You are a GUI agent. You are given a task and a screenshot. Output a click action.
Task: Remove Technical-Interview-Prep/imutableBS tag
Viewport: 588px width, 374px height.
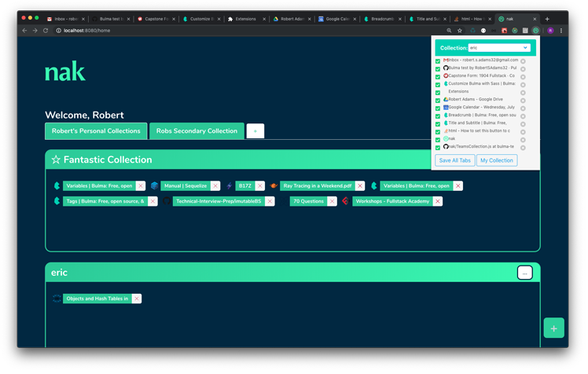point(270,202)
